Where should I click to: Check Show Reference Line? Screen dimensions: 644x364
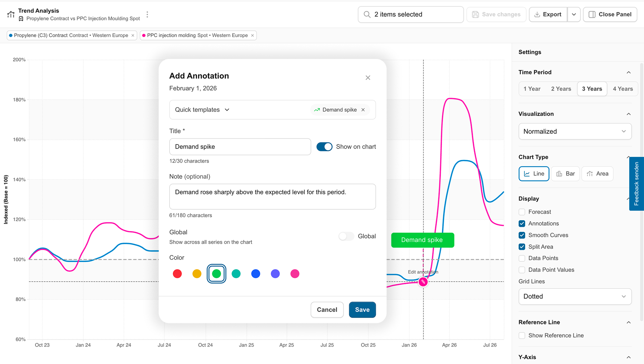(522, 335)
